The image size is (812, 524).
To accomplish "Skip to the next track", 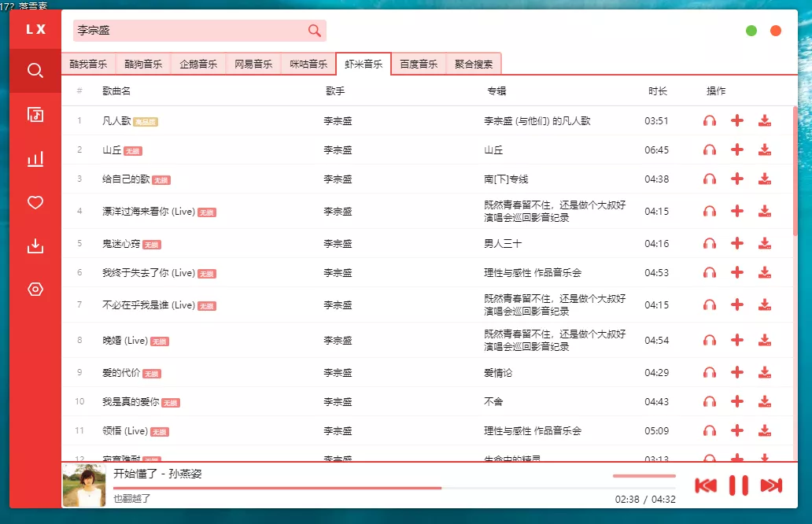I will coord(769,485).
